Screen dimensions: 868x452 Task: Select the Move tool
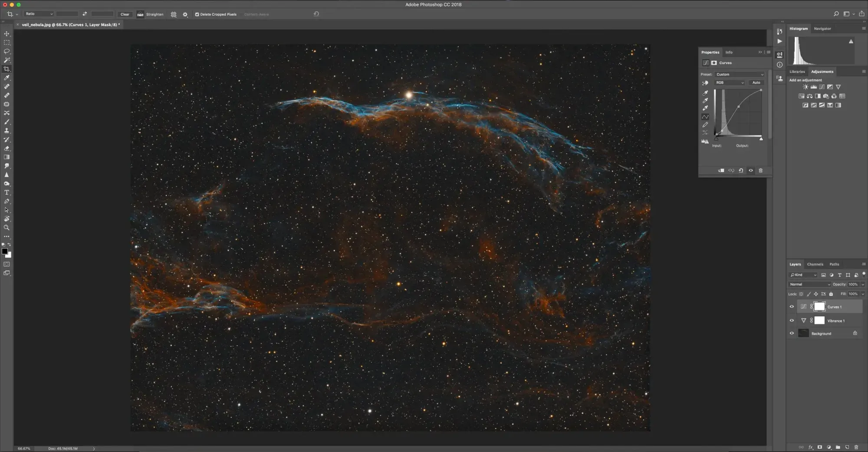pyautogui.click(x=7, y=34)
